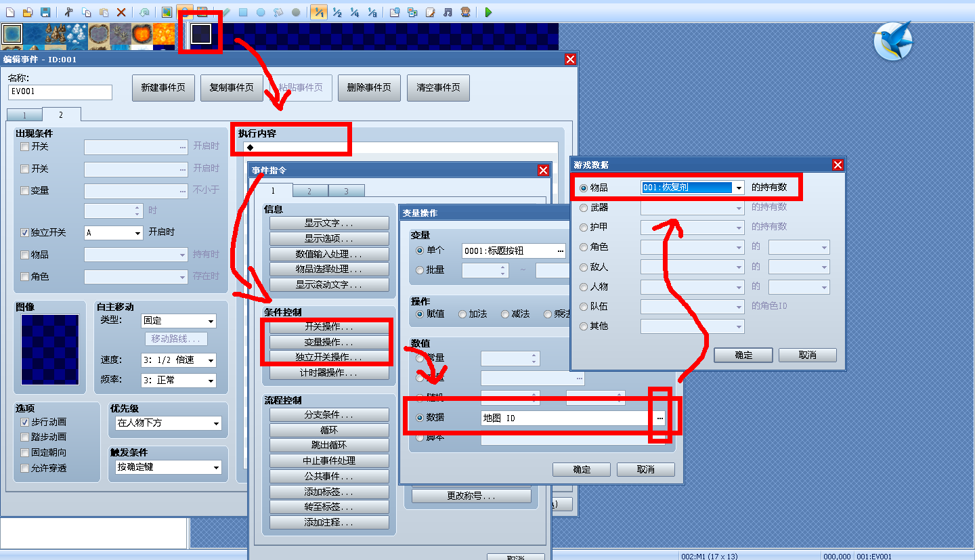Click the 新建事件页 button
This screenshot has width=975, height=560.
(x=163, y=88)
